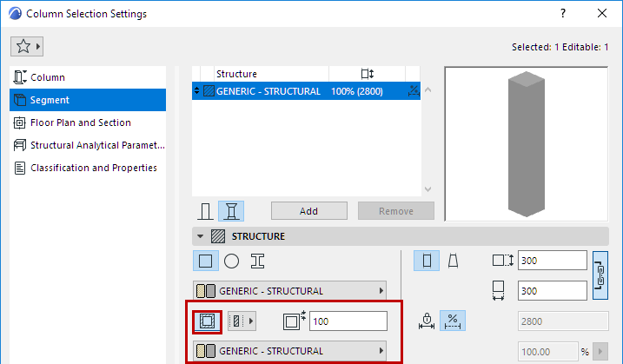This screenshot has height=364, width=623.
Task: Click the veneer thickness icon
Action: 295,321
